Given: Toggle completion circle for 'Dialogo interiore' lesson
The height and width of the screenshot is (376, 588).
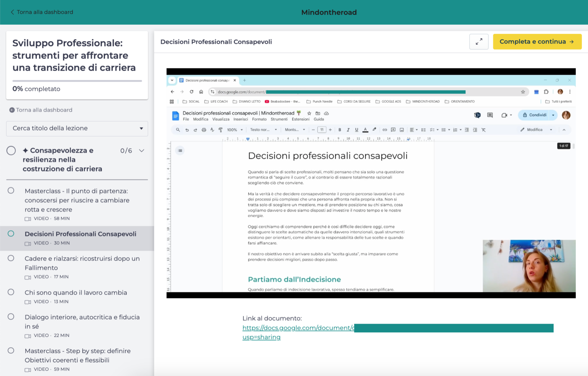Looking at the screenshot, I should [11, 317].
